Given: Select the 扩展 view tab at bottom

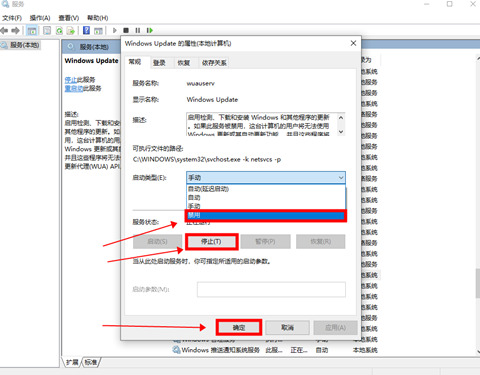Looking at the screenshot, I should (72, 362).
